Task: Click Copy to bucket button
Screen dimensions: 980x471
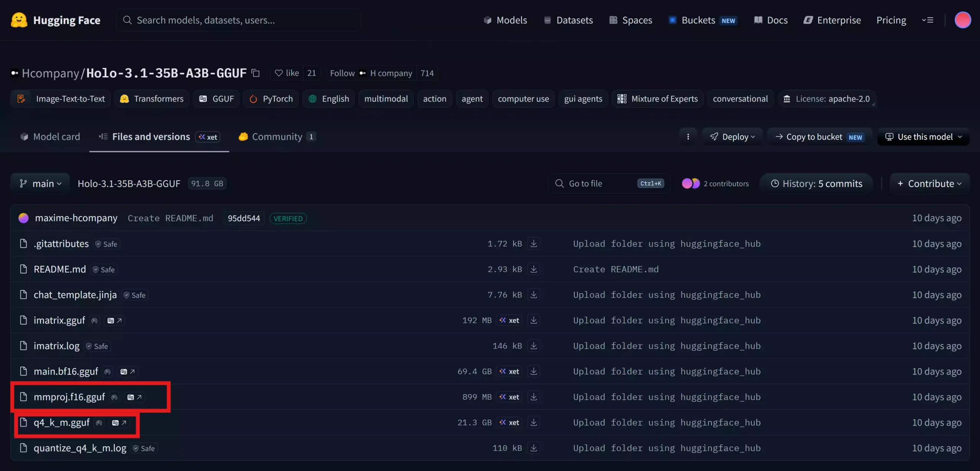Action: click(820, 137)
